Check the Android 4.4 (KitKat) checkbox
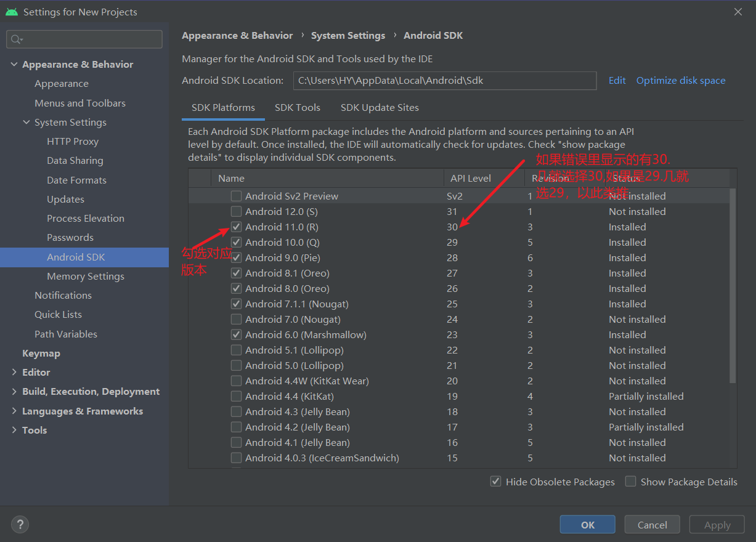The image size is (756, 542). pyautogui.click(x=236, y=396)
